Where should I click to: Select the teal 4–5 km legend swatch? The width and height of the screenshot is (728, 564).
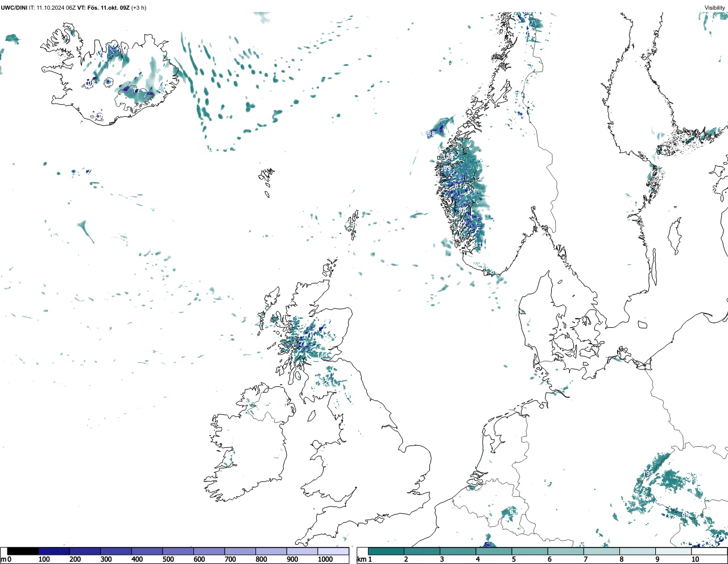(x=494, y=551)
